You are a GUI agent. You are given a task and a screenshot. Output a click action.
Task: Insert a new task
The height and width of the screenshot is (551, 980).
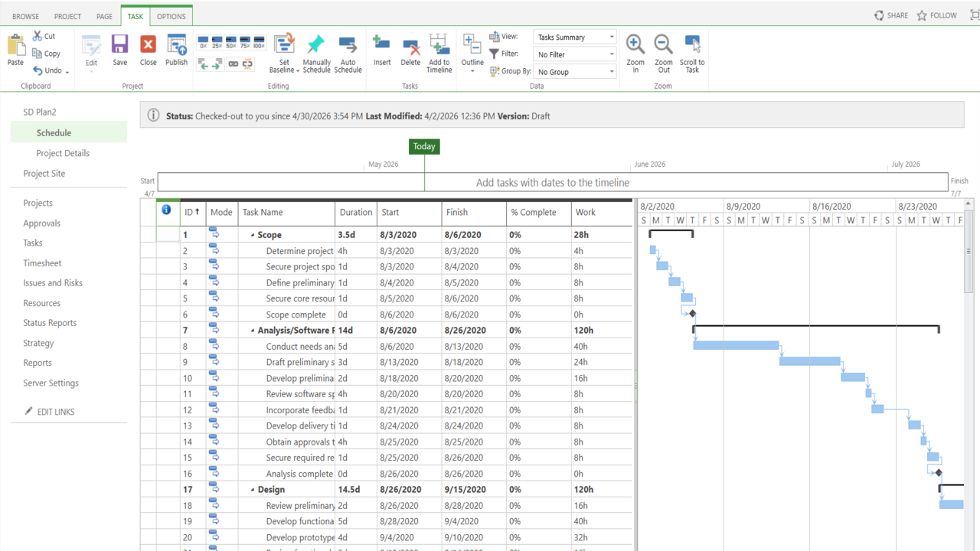pyautogui.click(x=382, y=50)
